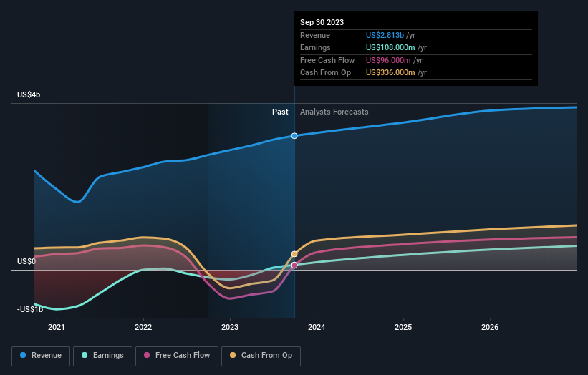Click the 2022 x-axis label

coord(143,328)
